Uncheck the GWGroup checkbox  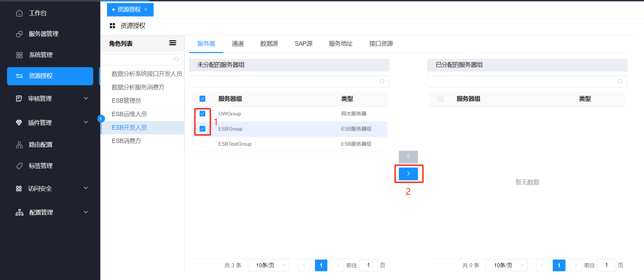[202, 114]
